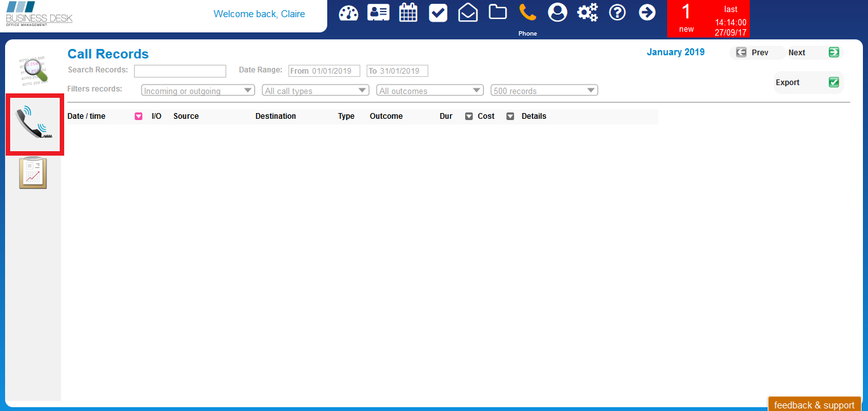The width and height of the screenshot is (868, 411).
Task: Expand the 500 records dropdown
Action: 544,90
